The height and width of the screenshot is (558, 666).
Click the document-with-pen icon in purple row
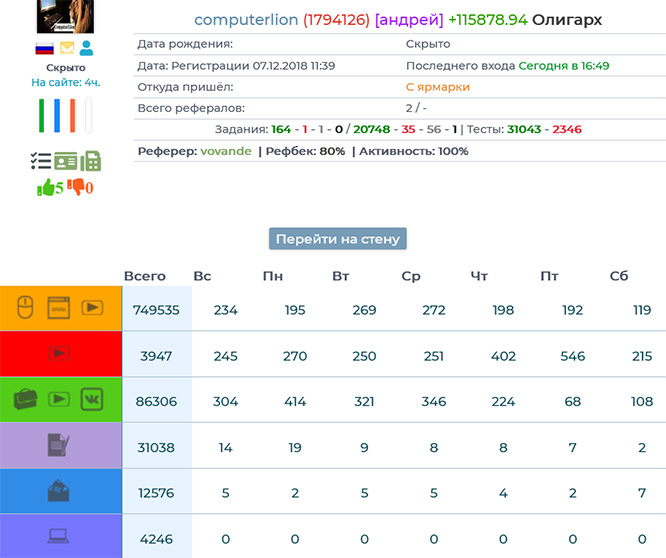[x=61, y=445]
